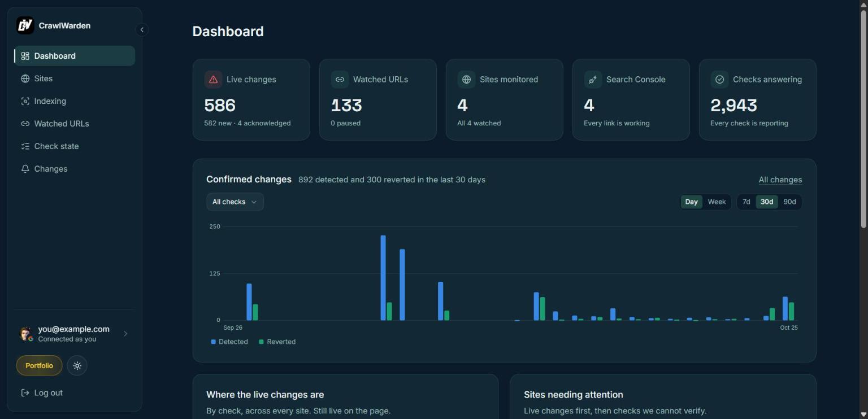
Task: Click the Sites globe icon in sidebar
Action: pos(25,78)
